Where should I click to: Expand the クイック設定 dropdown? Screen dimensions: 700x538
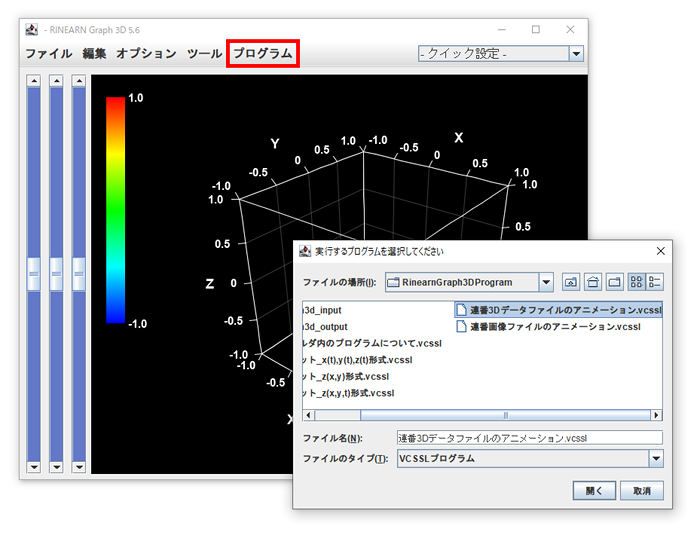coord(576,54)
